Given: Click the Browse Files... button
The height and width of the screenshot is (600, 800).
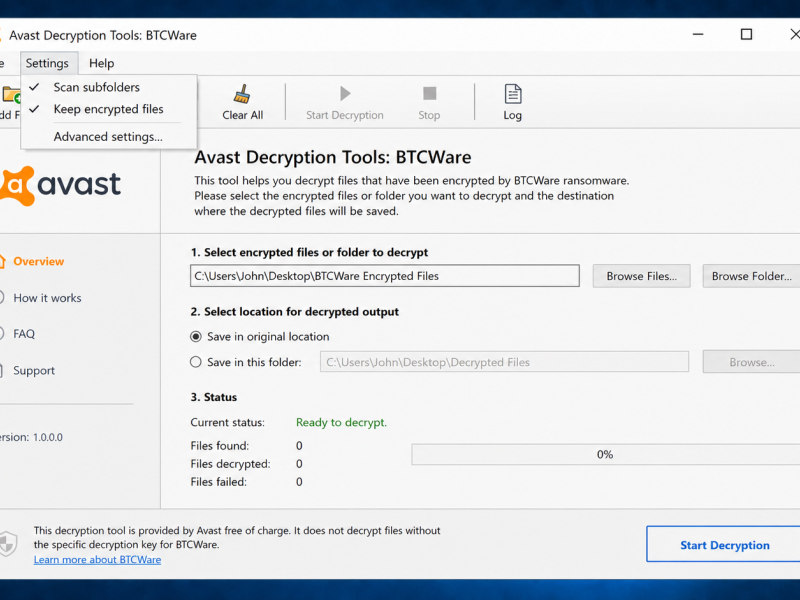Looking at the screenshot, I should coord(641,276).
